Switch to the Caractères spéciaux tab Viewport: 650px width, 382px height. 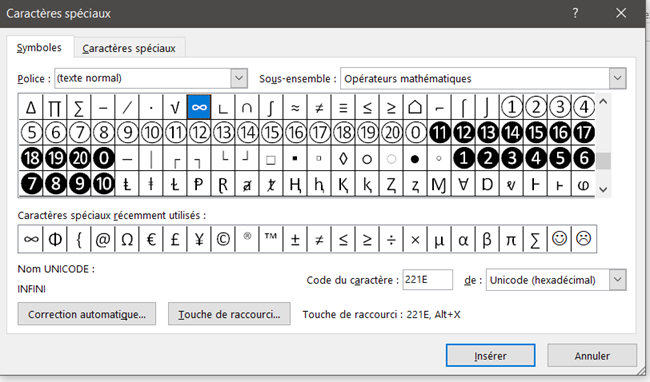point(129,48)
